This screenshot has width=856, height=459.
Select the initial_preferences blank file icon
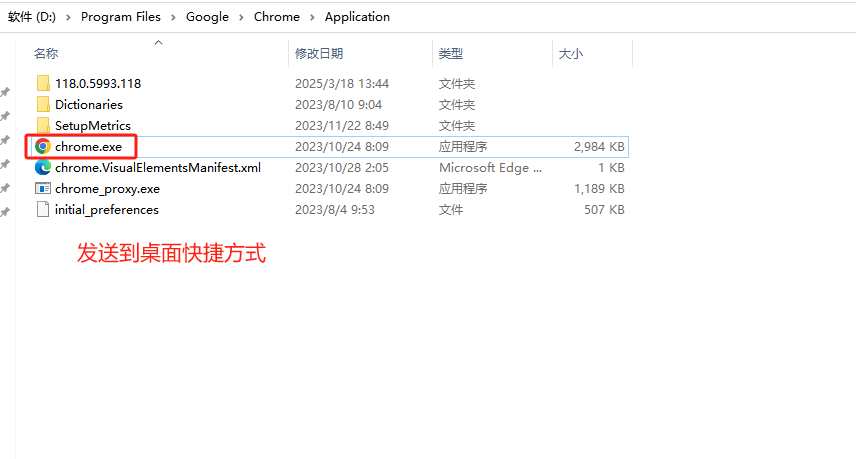point(43,209)
